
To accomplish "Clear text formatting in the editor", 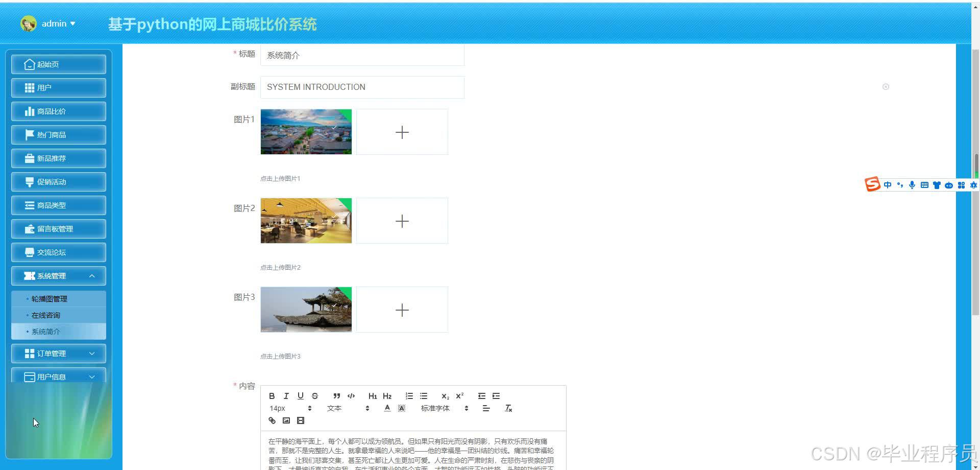I will point(508,408).
